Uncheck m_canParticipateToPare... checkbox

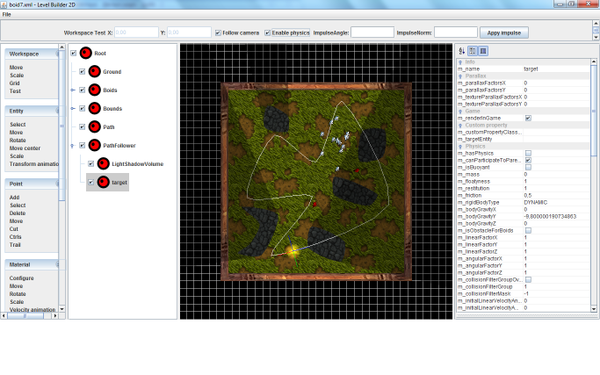tap(528, 160)
